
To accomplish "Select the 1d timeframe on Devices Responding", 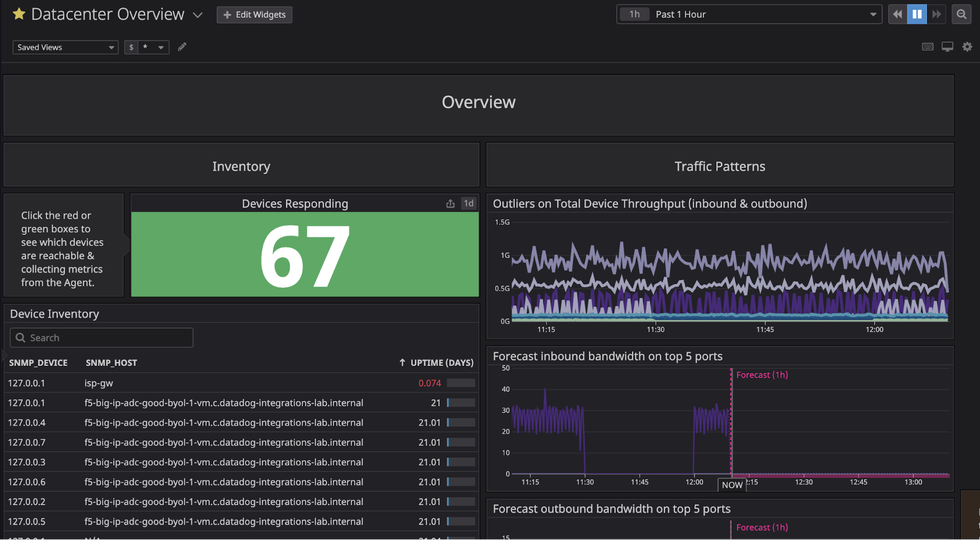I will pyautogui.click(x=468, y=203).
